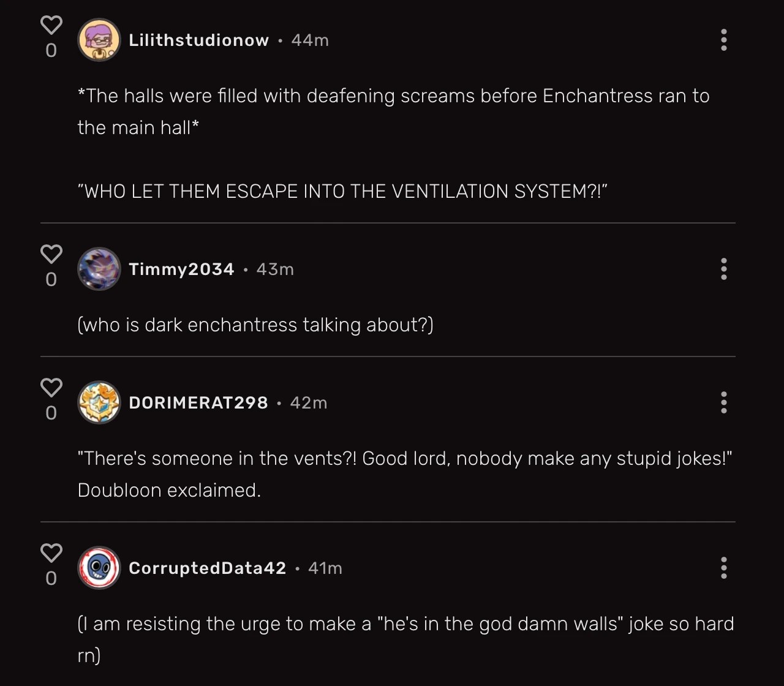This screenshot has width=784, height=686.
Task: Click the 44m timestamp on Lilithstudionow's comment
Action: pos(310,40)
